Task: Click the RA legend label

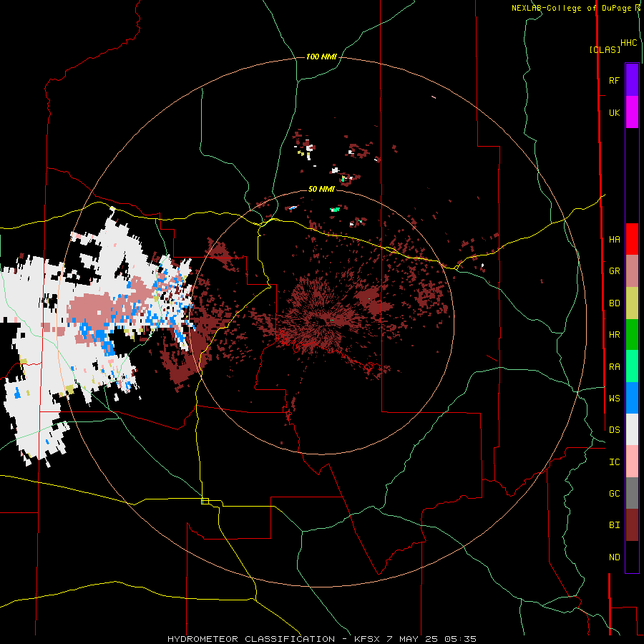Action: pos(614,367)
